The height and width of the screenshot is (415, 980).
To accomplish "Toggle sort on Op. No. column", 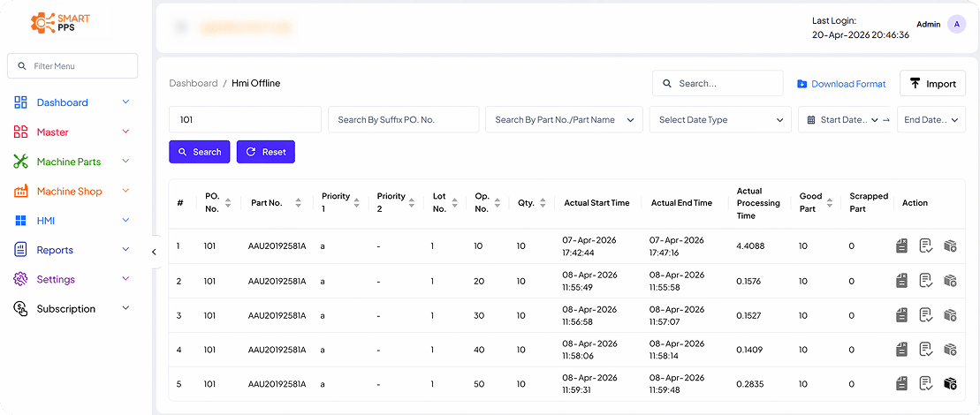I will point(498,203).
